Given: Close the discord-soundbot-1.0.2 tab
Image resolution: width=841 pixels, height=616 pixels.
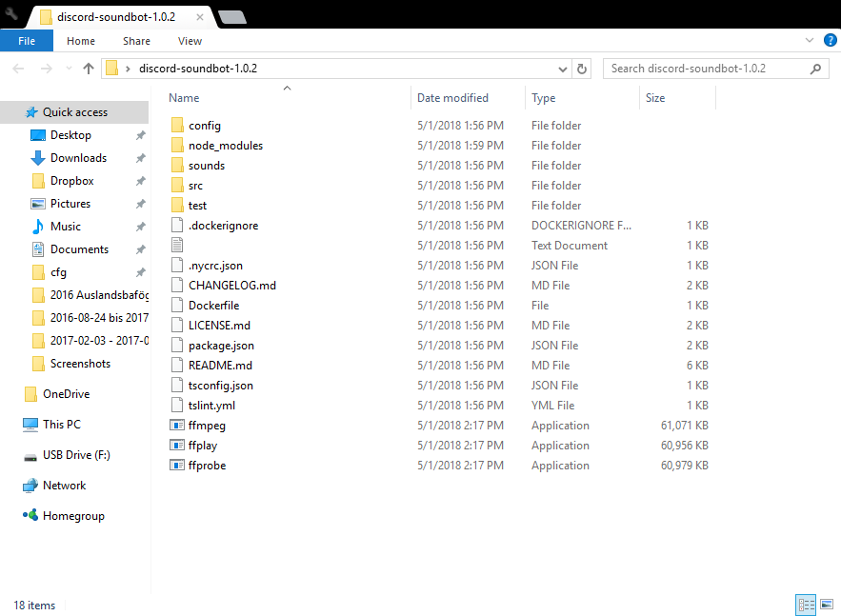Looking at the screenshot, I should click(199, 17).
